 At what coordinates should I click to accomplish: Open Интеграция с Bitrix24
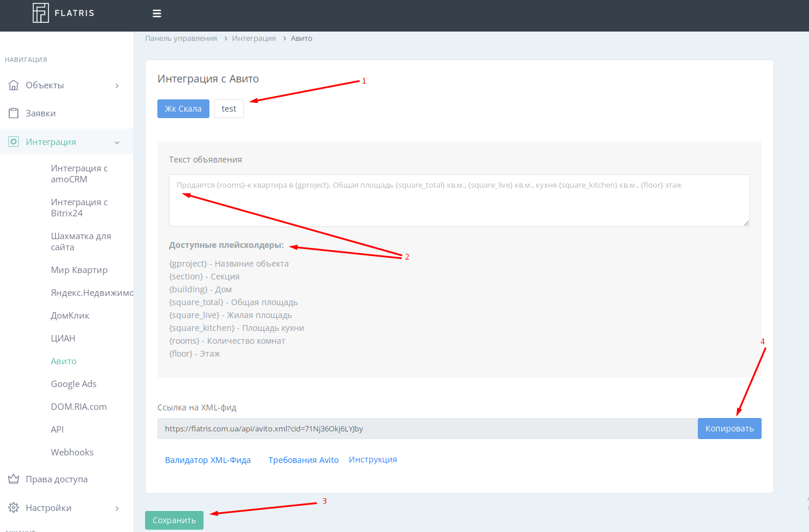point(80,208)
